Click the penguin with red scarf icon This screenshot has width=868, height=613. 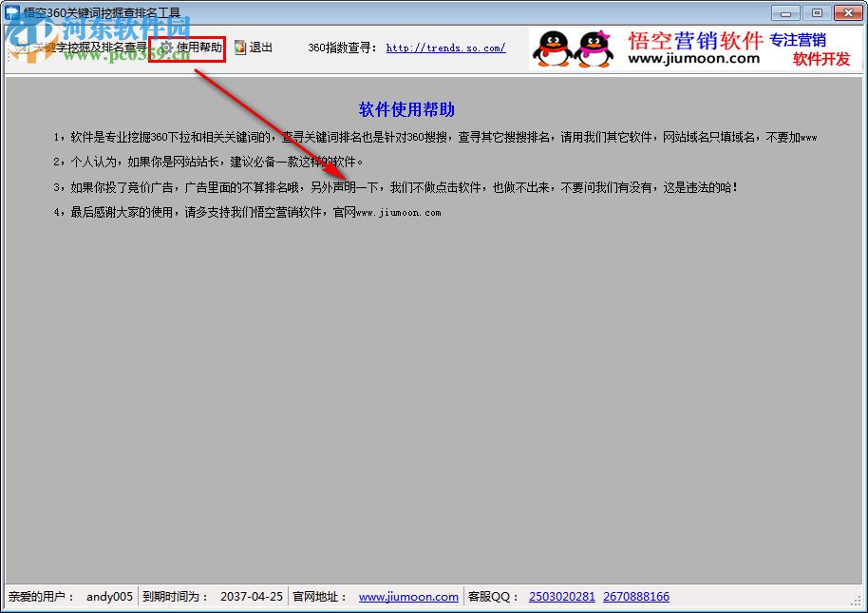tap(553, 48)
